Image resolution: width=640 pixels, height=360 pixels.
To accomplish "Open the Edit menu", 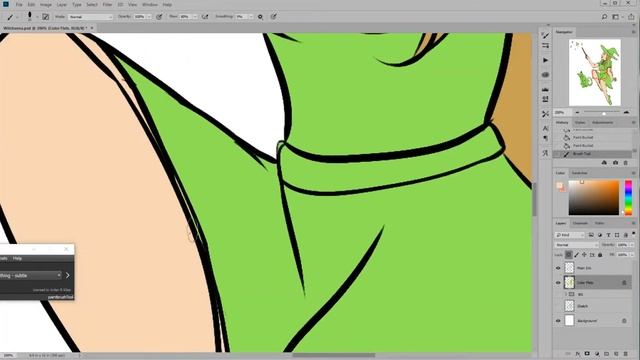I will 31,4.
